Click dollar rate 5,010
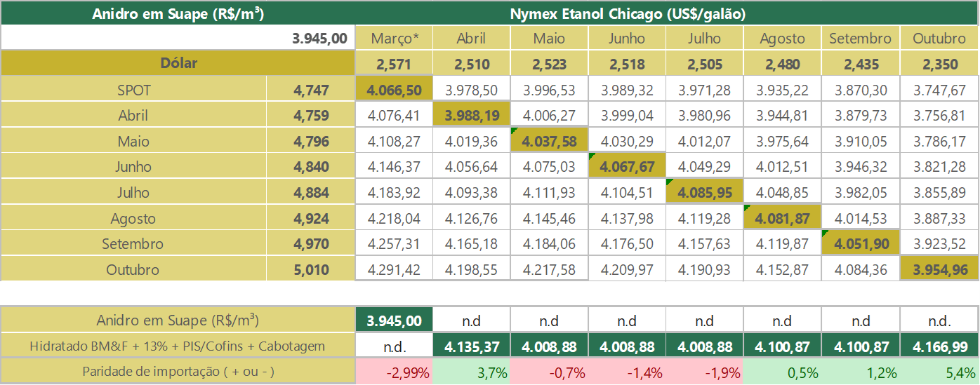 coord(310,270)
